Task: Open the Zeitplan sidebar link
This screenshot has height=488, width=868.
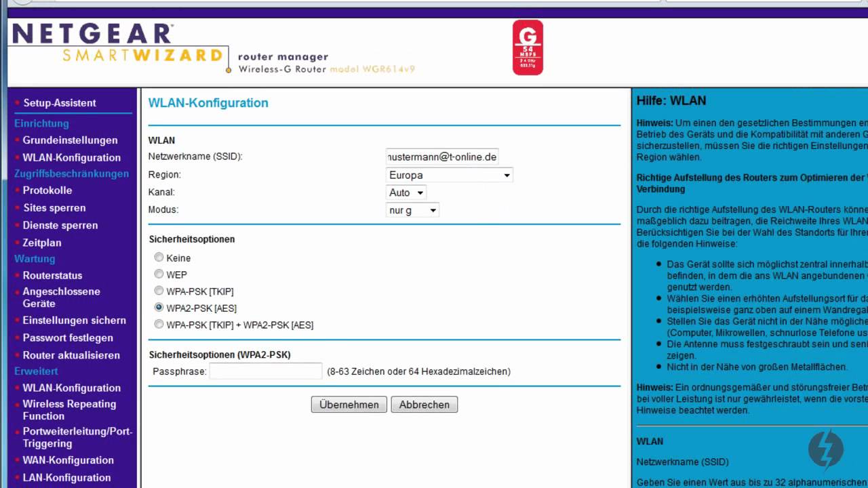Action: (42, 243)
